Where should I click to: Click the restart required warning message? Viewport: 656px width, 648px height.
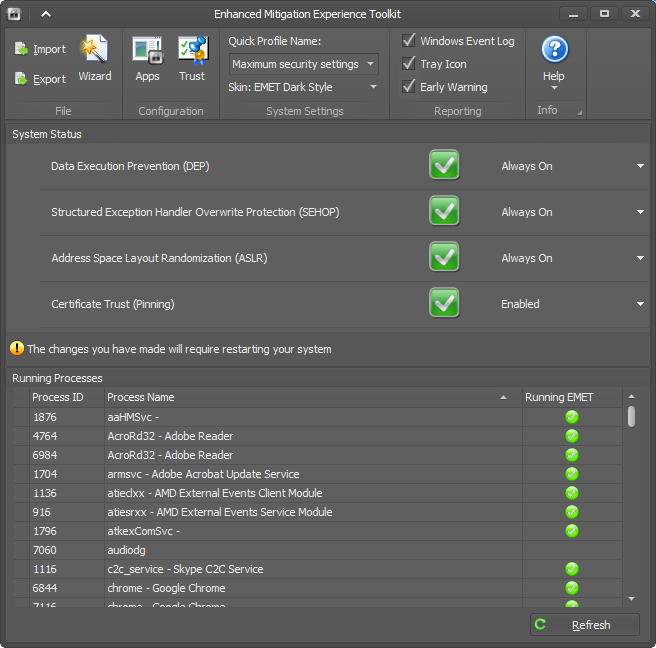(x=179, y=349)
